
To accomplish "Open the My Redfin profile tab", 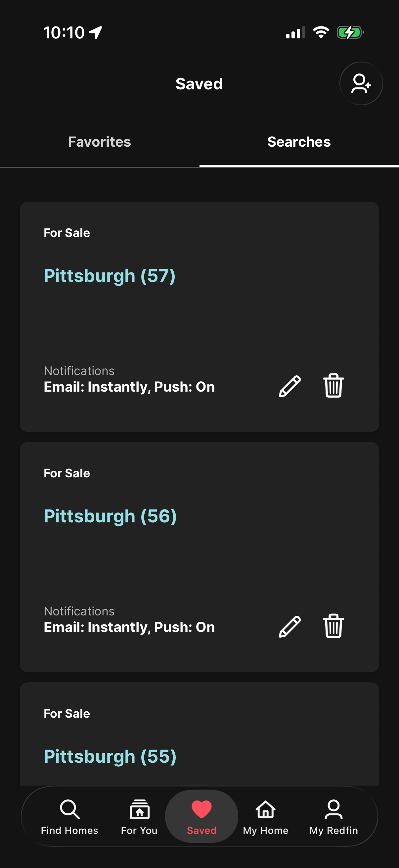I will [333, 816].
